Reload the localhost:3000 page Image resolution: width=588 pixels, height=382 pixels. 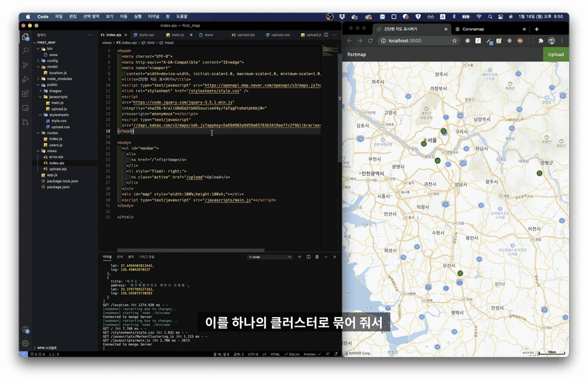coord(370,41)
